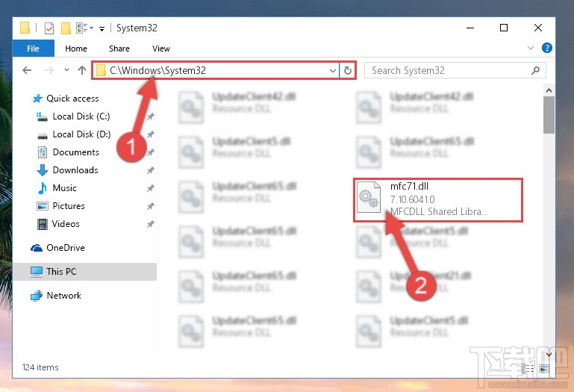574x392 pixels.
Task: Open Videos in the sidebar
Action: point(66,224)
